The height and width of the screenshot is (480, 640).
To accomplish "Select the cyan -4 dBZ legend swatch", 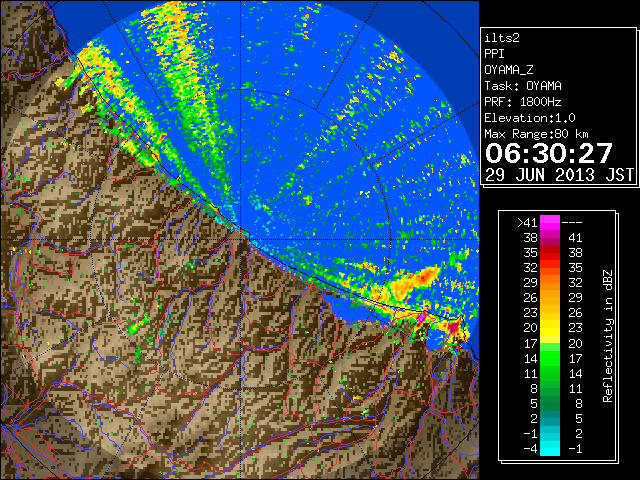I will pyautogui.click(x=550, y=448).
